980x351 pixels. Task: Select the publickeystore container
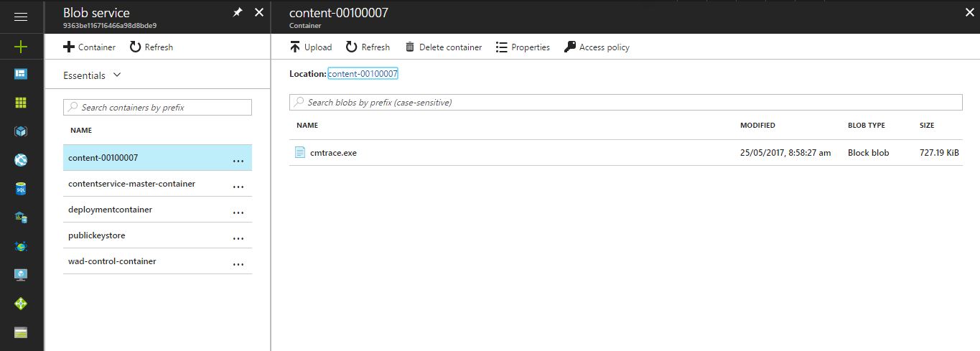157,235
